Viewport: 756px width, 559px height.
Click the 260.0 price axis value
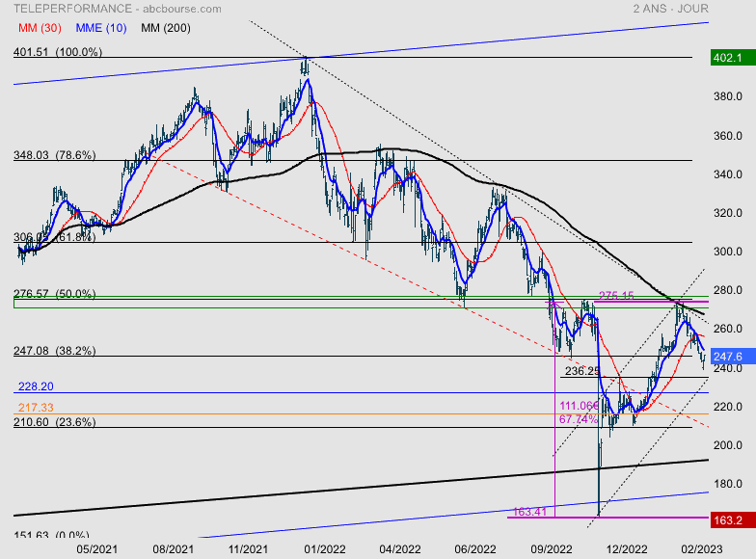[727, 329]
